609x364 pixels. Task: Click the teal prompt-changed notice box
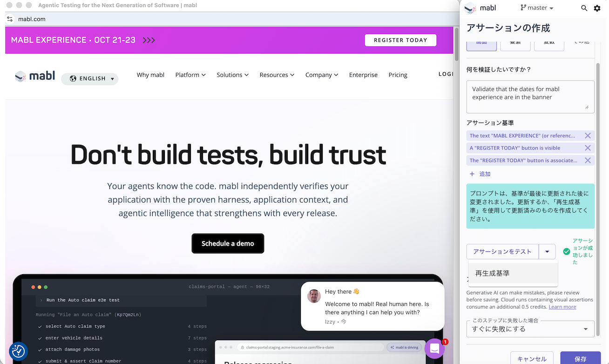pyautogui.click(x=530, y=206)
